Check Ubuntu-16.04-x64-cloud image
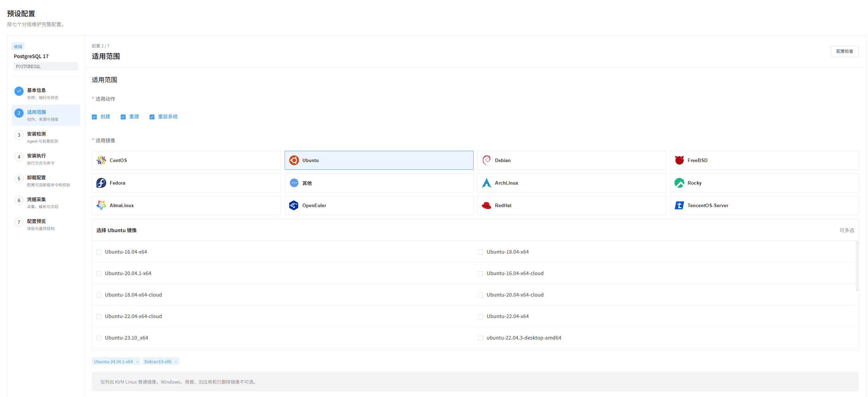 pos(481,274)
